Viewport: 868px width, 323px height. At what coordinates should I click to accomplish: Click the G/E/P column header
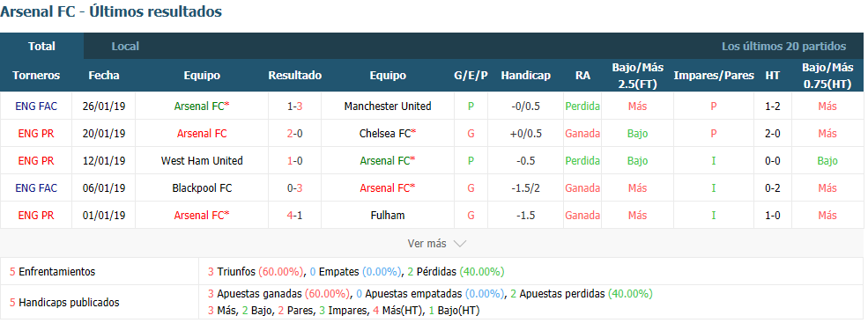coord(471,76)
